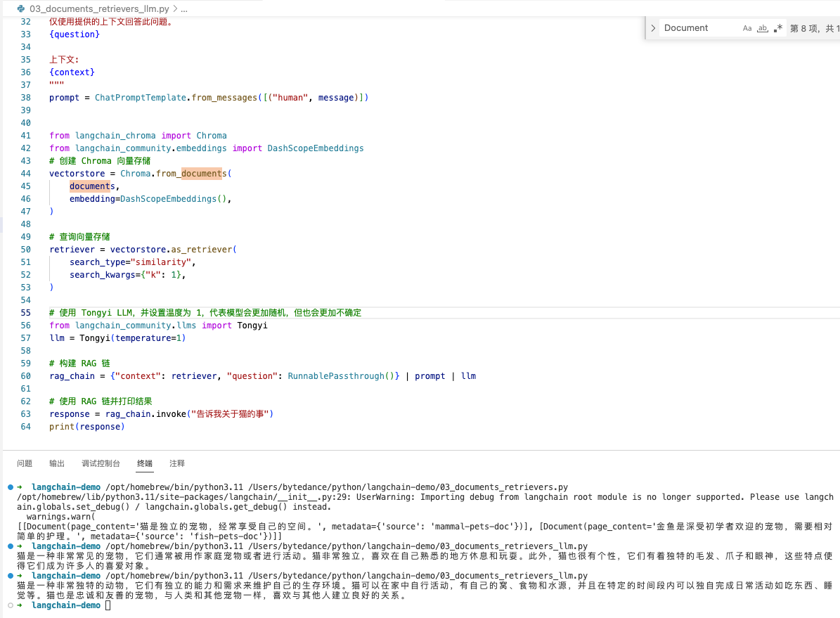This screenshot has width=840, height=618.
Task: Toggle Use Regular Expression in find widget
Action: point(778,28)
